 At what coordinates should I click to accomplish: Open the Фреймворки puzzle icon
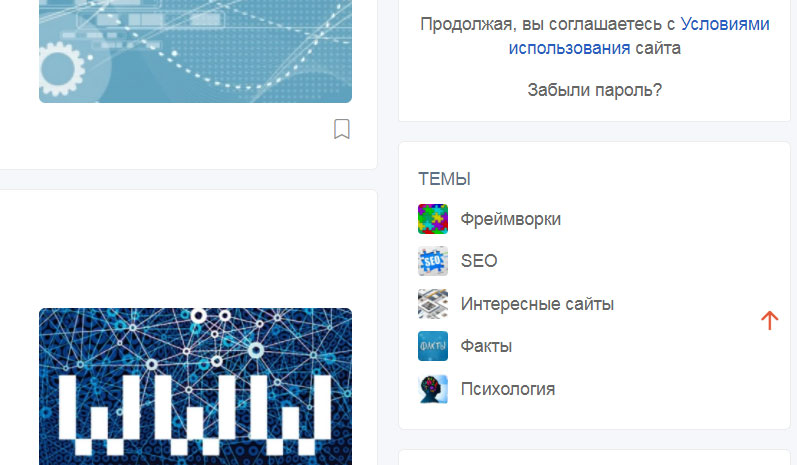(433, 219)
